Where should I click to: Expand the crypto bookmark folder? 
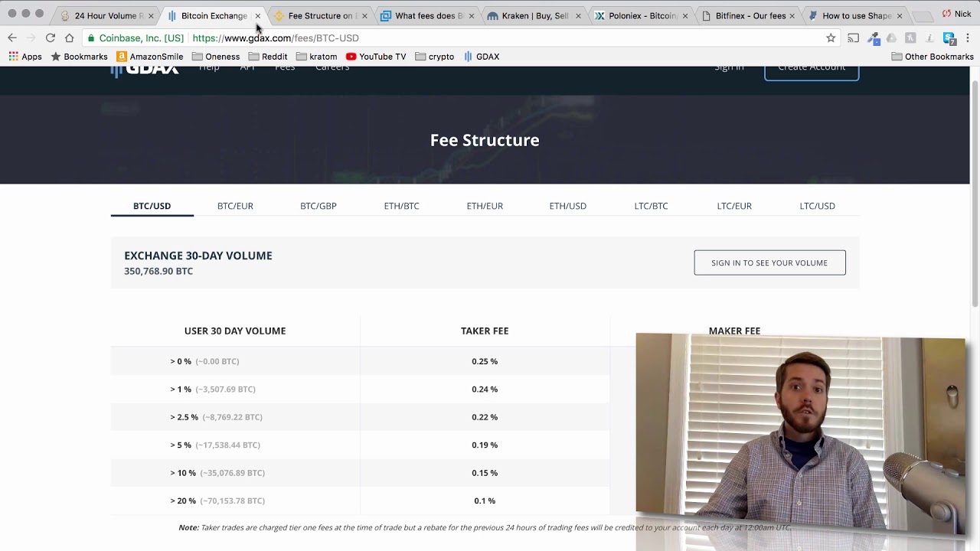[434, 57]
